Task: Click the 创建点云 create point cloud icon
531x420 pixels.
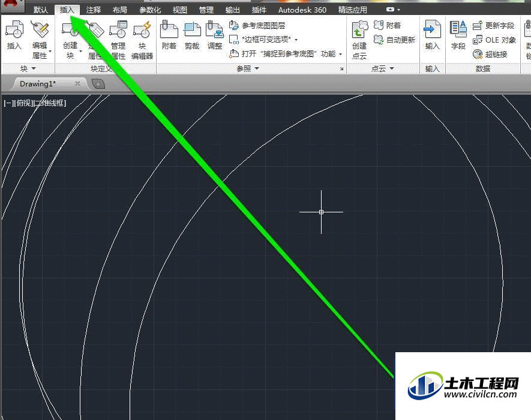Action: 359,29
